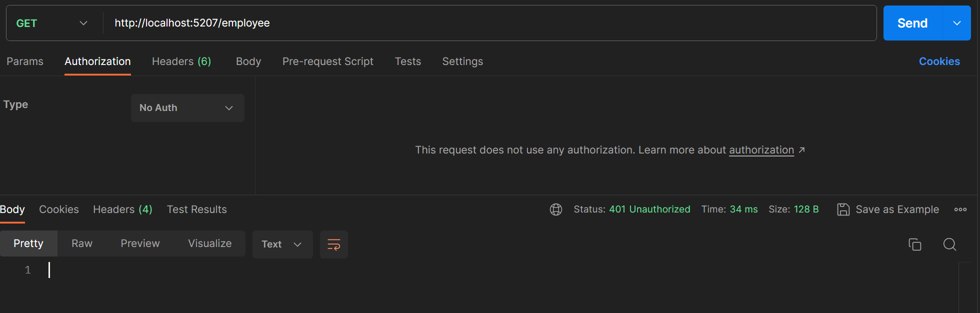Viewport: 980px width, 313px height.
Task: Click the Save as Example label
Action: click(x=897, y=209)
